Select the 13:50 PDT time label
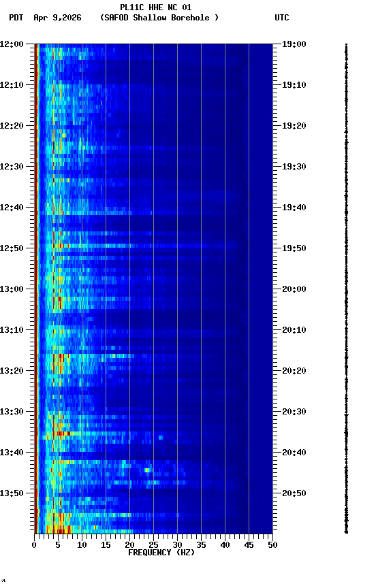 pos(12,493)
